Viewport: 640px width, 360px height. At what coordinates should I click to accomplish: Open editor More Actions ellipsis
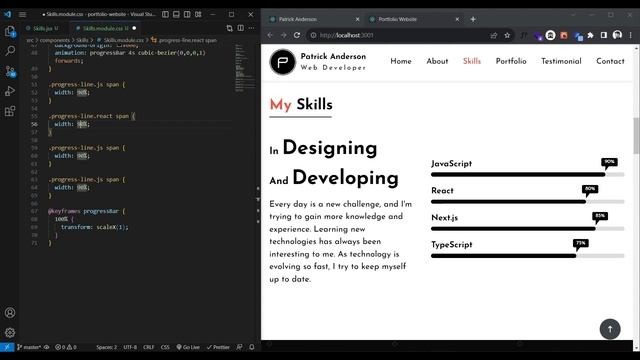(251, 28)
